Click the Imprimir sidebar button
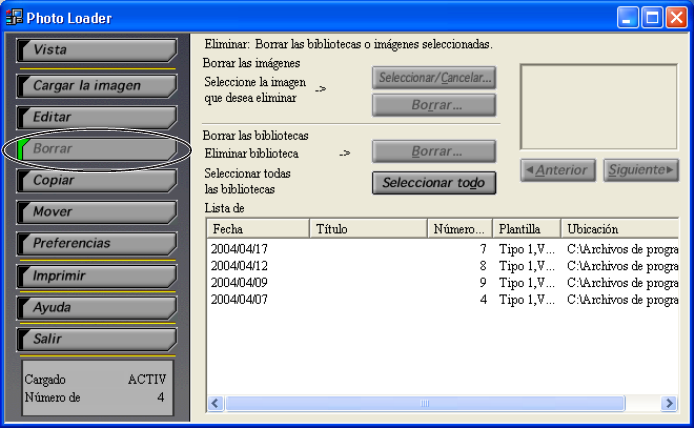This screenshot has height=428, width=694. (x=96, y=275)
